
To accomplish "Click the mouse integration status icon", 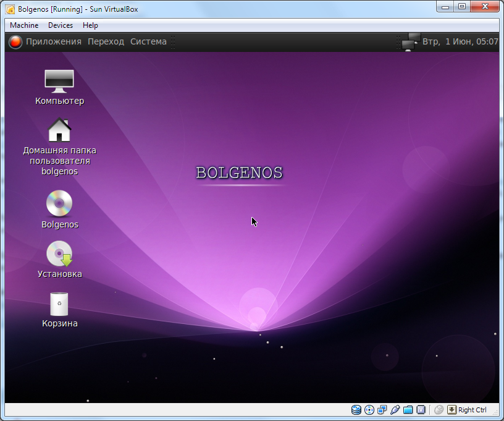I will [x=439, y=410].
